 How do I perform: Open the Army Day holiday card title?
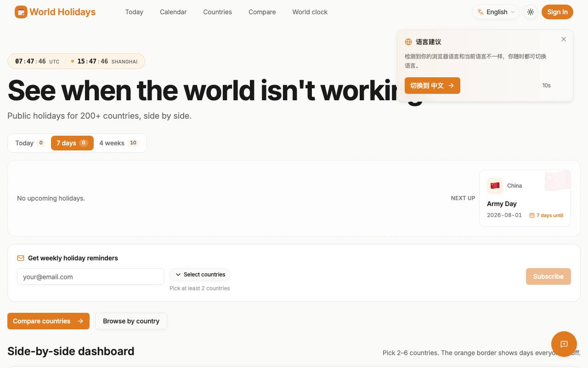click(502, 204)
